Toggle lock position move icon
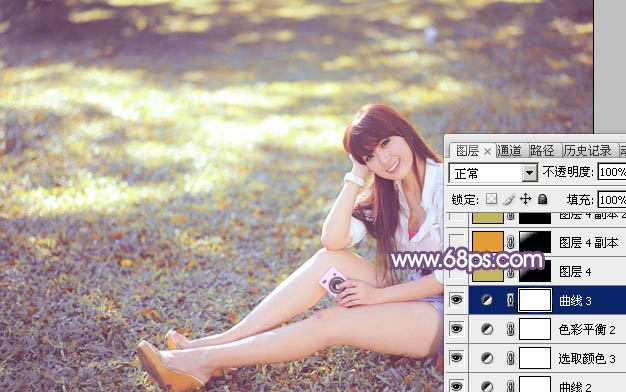Image resolution: width=626 pixels, height=392 pixels. pos(525,199)
